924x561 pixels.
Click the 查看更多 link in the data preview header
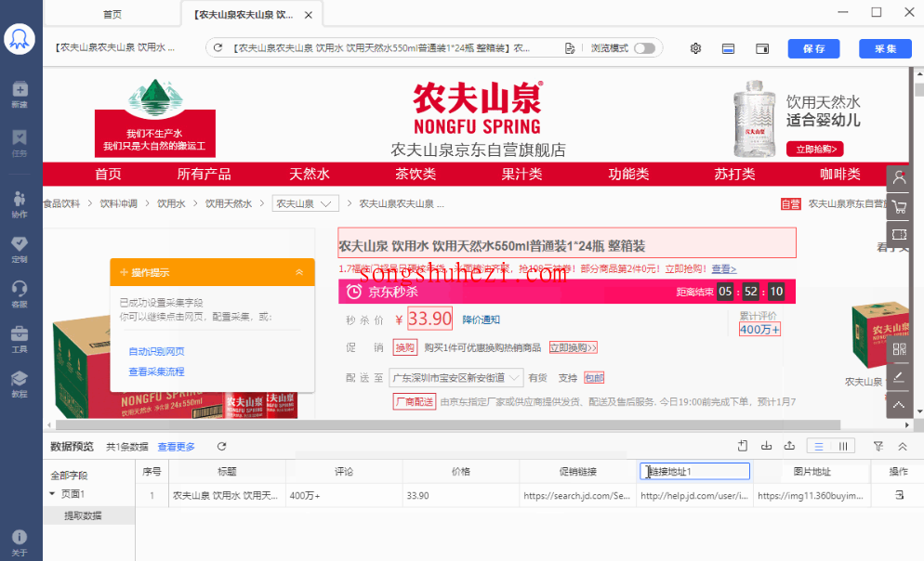pyautogui.click(x=177, y=447)
